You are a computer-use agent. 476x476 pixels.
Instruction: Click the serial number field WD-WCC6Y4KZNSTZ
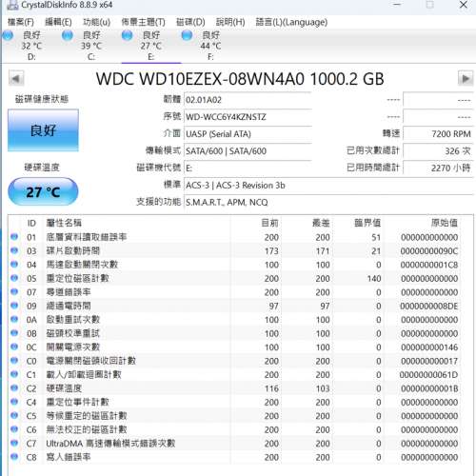(248, 117)
